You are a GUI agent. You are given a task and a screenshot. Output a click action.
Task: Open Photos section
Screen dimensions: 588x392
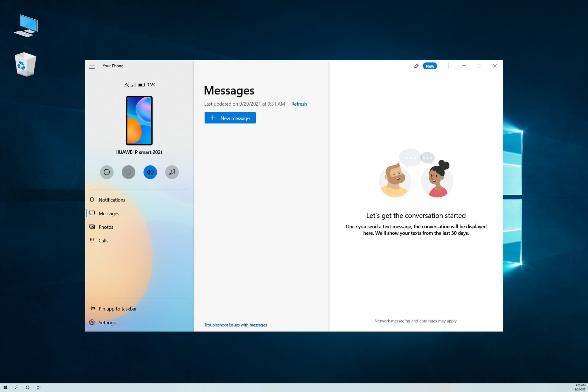tap(139, 227)
